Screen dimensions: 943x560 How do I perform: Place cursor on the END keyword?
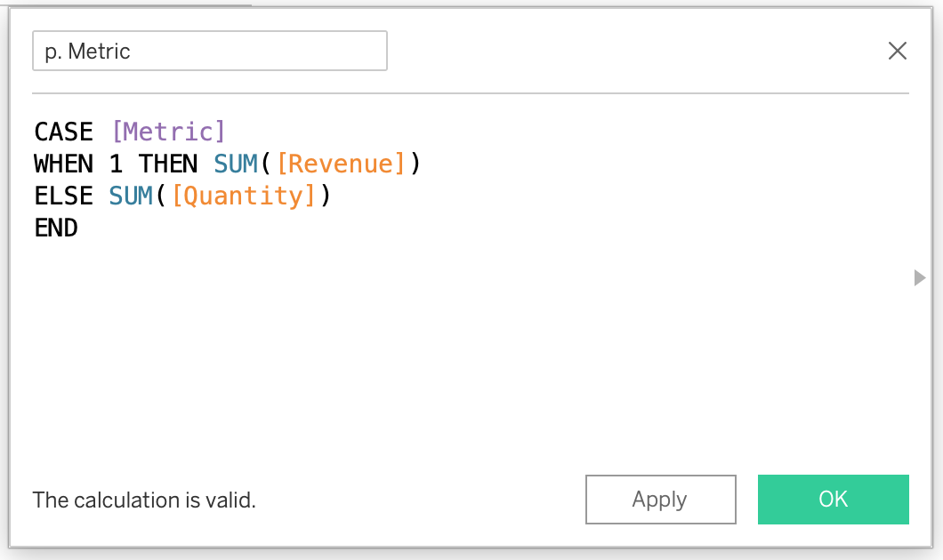pyautogui.click(x=56, y=228)
